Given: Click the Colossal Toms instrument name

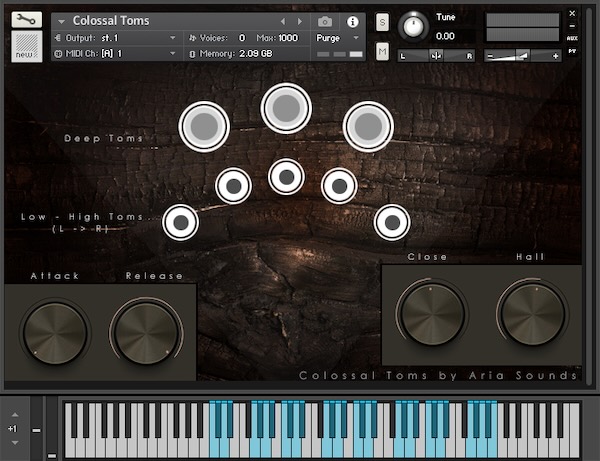Looking at the screenshot, I should 111,21.
